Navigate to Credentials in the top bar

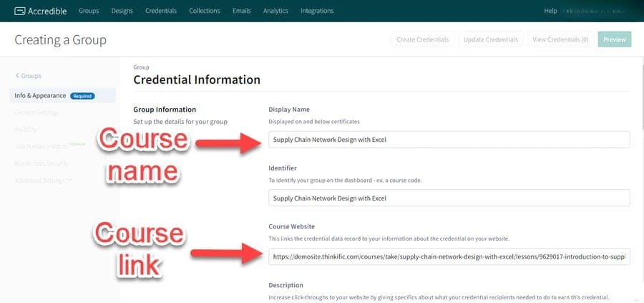click(x=161, y=11)
